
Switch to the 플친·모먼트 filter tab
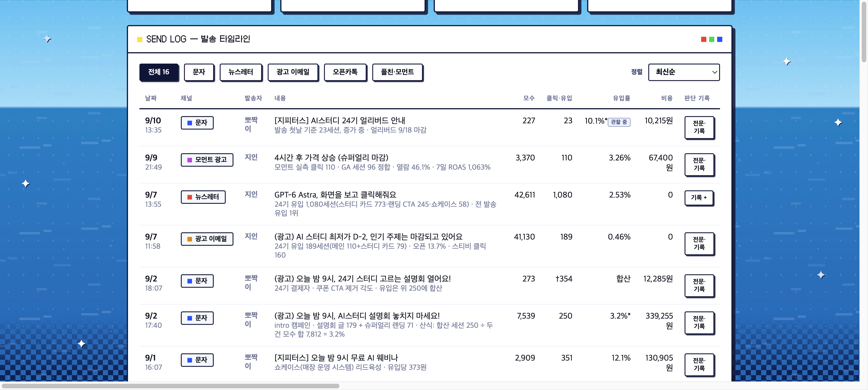[x=397, y=72]
